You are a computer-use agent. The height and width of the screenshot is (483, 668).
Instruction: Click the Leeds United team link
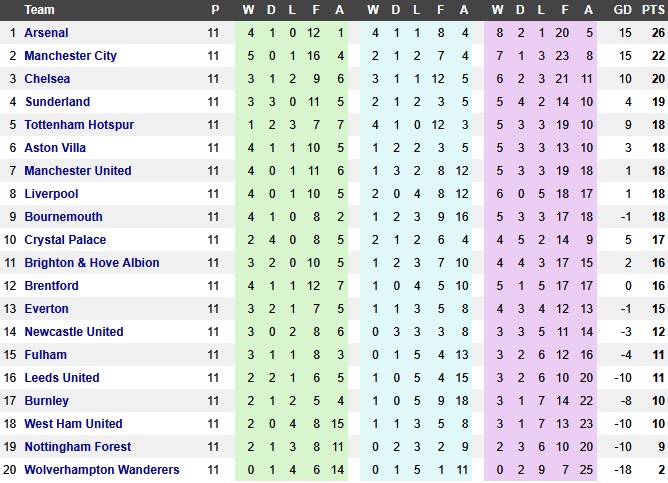[x=62, y=378]
